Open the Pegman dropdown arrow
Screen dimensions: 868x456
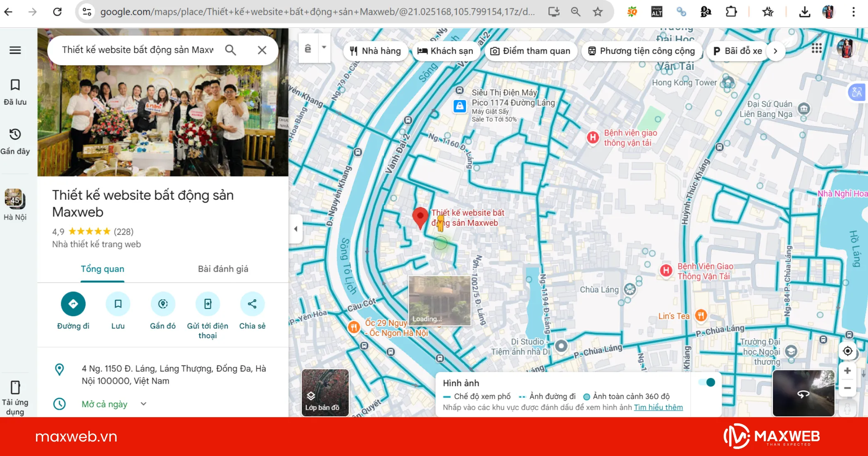point(324,48)
